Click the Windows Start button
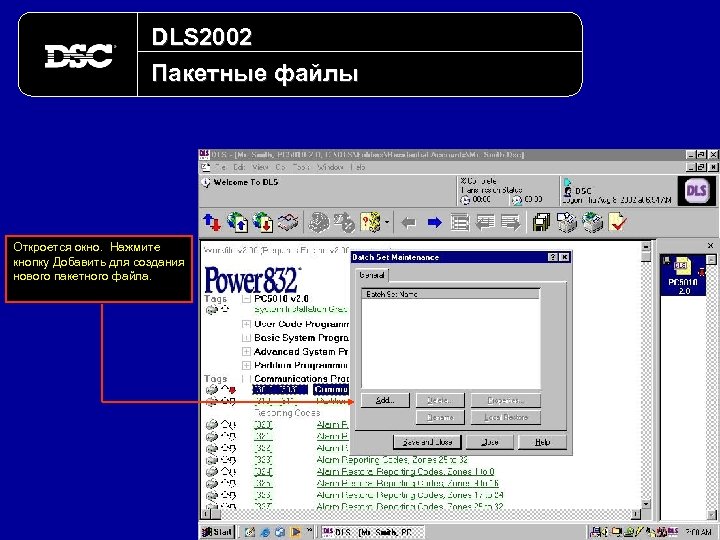This screenshot has width=720, height=540. (x=218, y=532)
